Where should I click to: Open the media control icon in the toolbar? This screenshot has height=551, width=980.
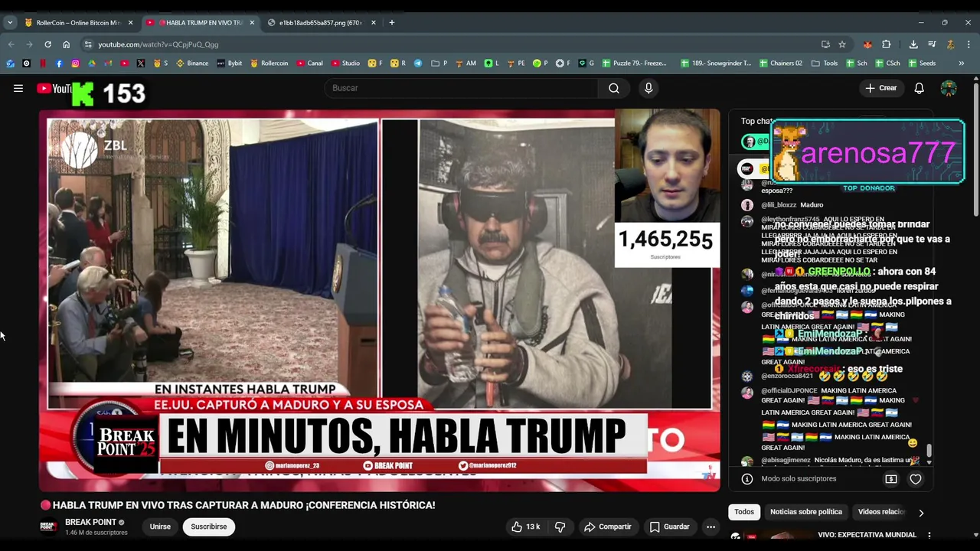click(932, 44)
